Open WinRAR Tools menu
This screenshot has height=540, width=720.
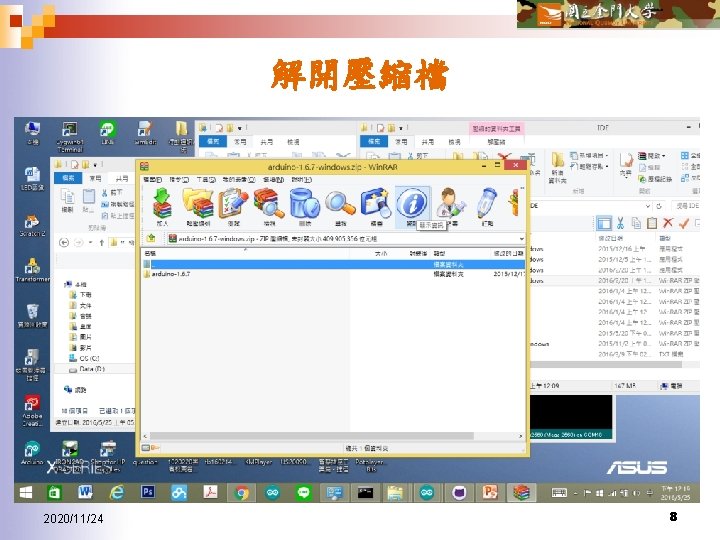point(206,180)
